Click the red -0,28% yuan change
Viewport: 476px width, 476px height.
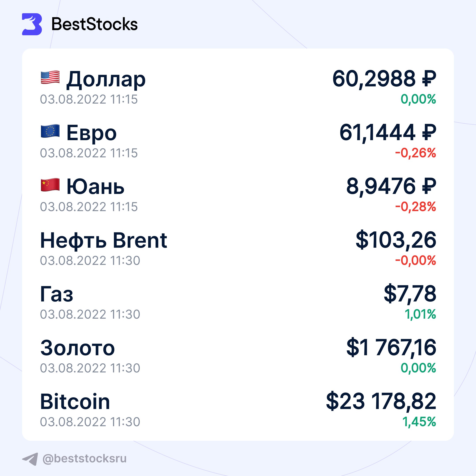coord(416,207)
